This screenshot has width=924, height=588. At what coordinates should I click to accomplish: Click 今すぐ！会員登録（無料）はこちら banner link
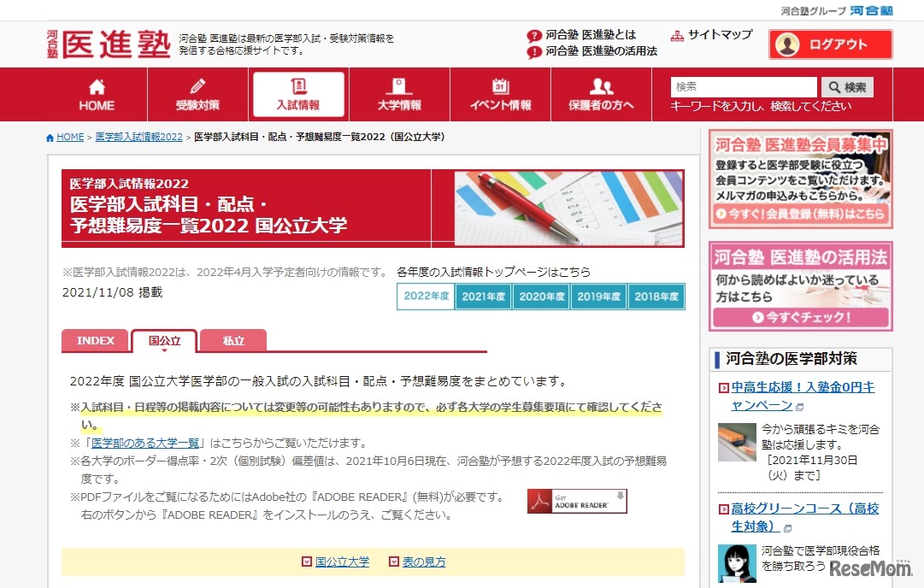pos(800,215)
